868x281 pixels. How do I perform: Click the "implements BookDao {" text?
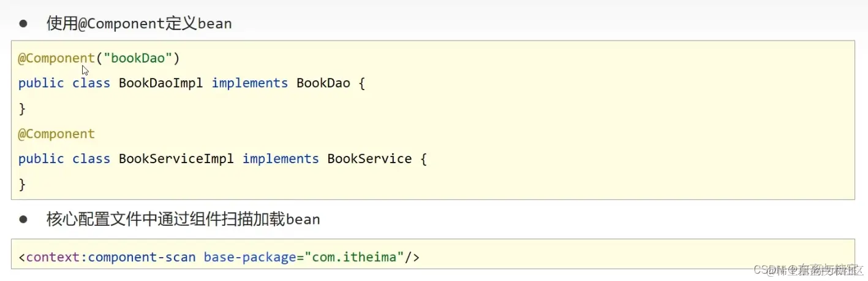tap(289, 83)
